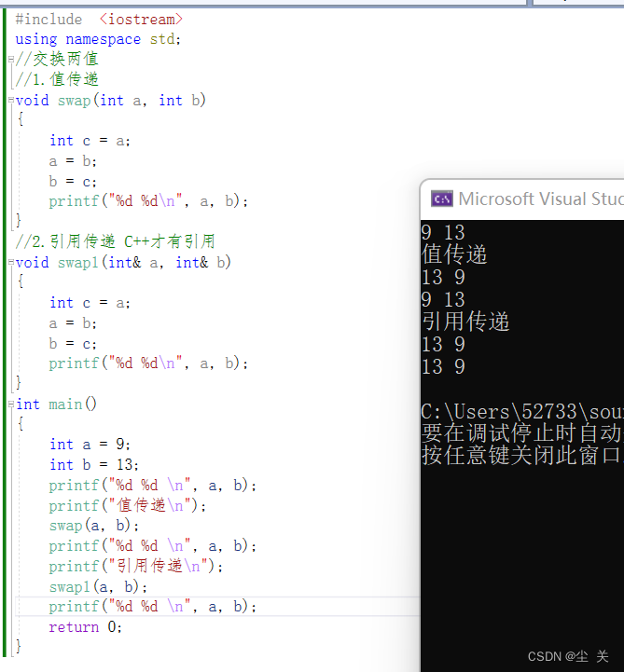624x672 pixels.
Task: Click '值传递' in the console output
Action: click(454, 254)
